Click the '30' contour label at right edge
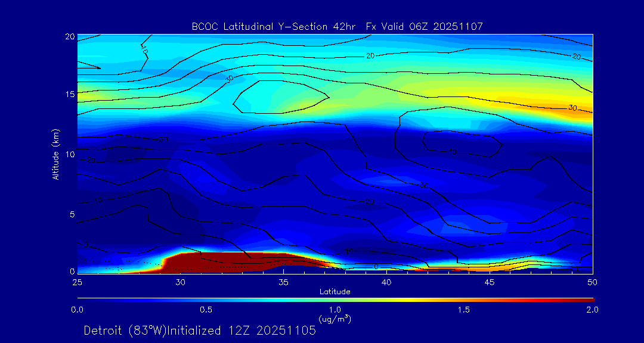 point(572,108)
